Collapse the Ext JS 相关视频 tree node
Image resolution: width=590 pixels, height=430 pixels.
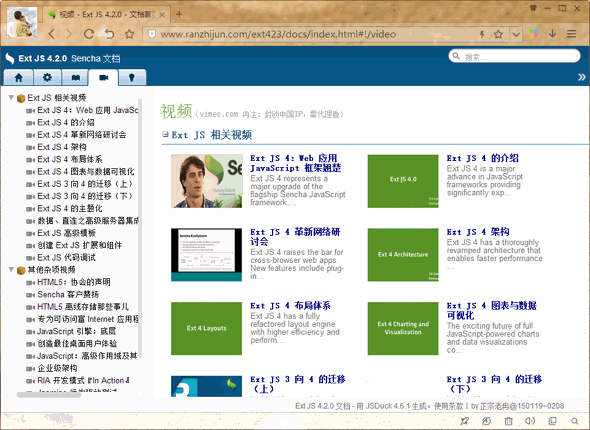11,97
